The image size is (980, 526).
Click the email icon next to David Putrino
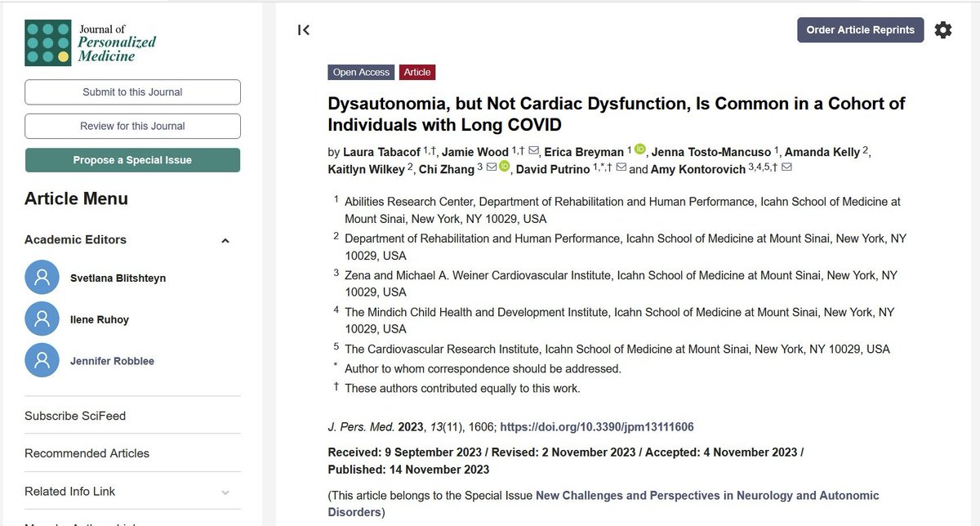click(x=620, y=167)
